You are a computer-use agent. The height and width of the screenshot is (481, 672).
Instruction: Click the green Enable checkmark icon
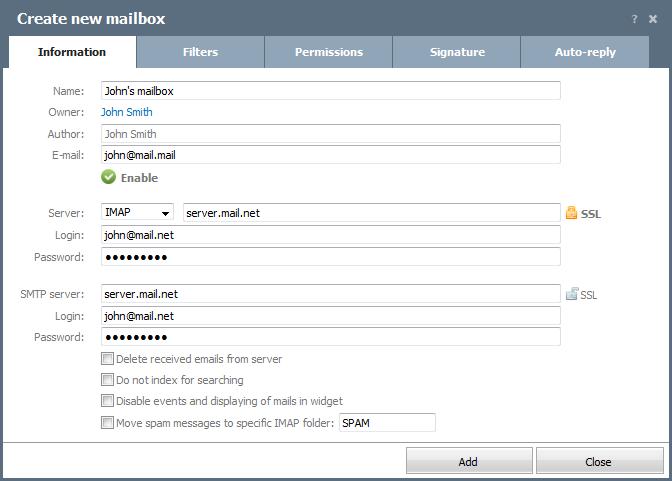pyautogui.click(x=109, y=177)
